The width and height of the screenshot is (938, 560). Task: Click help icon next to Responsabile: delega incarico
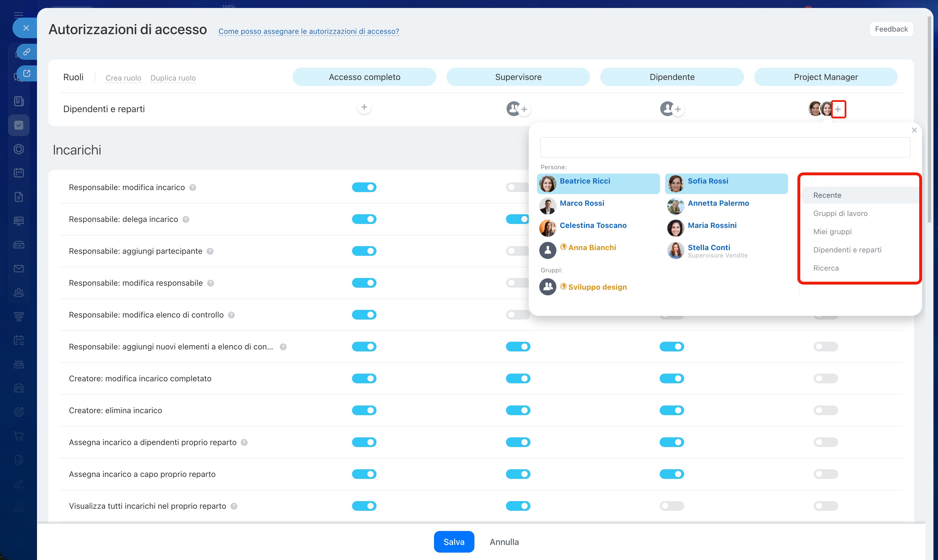(186, 220)
